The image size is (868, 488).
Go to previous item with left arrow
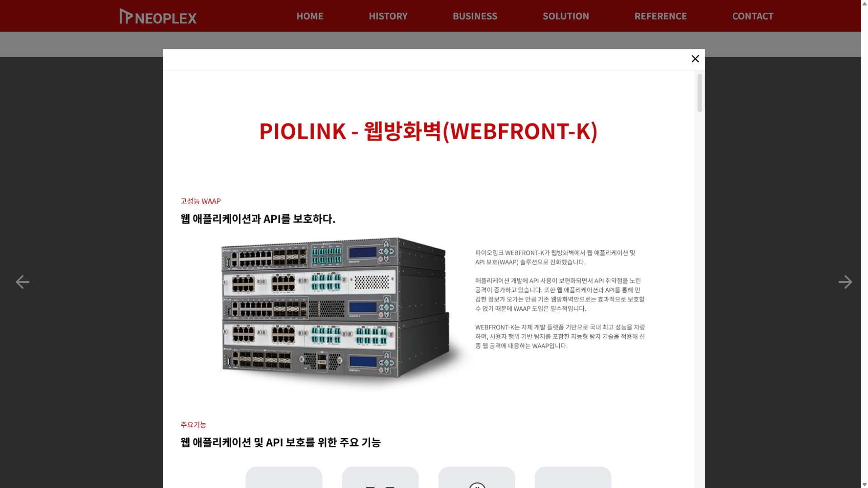[23, 282]
